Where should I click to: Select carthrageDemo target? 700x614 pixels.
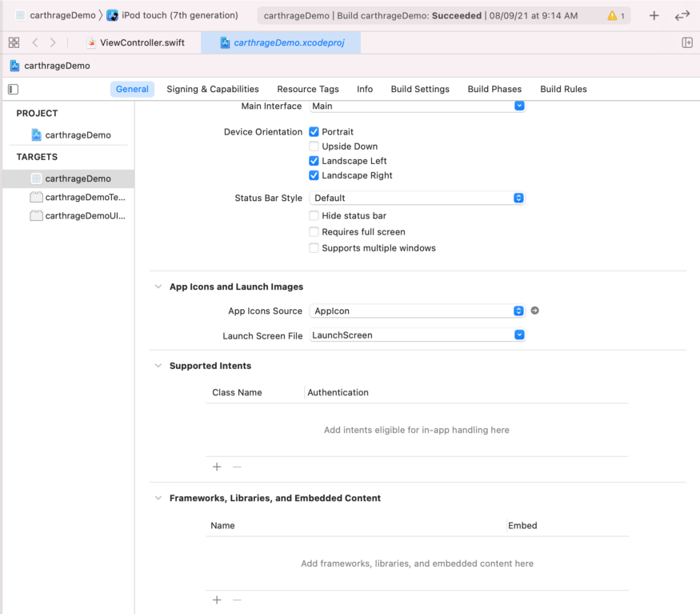pyautogui.click(x=68, y=179)
